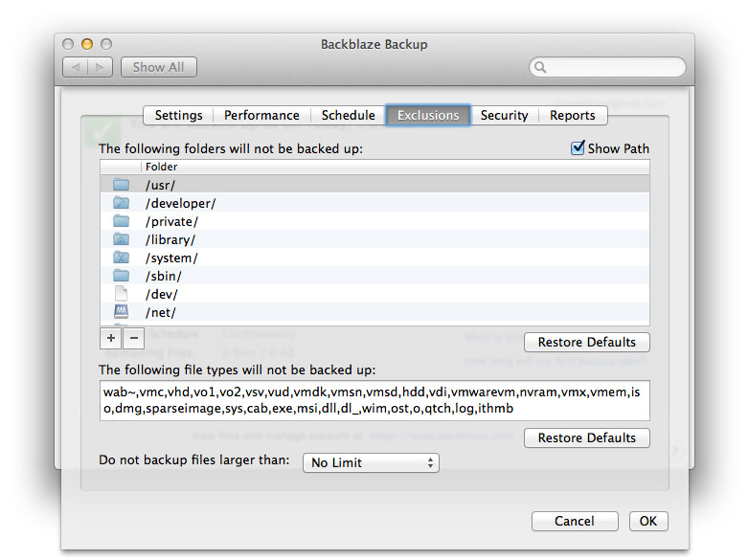Select the /library/ row text
The height and width of the screenshot is (560, 749).
(x=170, y=239)
